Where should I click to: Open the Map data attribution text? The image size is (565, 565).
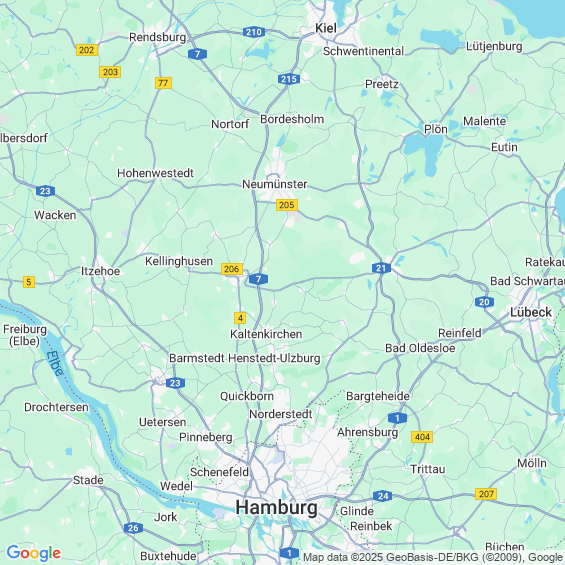[x=433, y=557]
